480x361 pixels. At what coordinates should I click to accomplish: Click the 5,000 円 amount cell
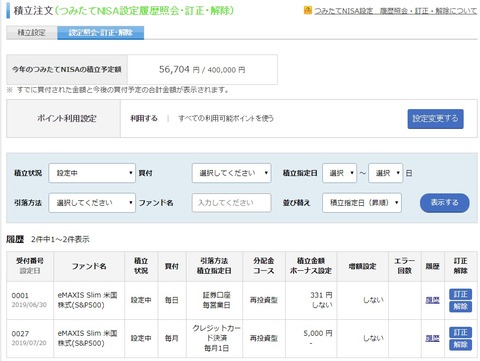click(311, 338)
